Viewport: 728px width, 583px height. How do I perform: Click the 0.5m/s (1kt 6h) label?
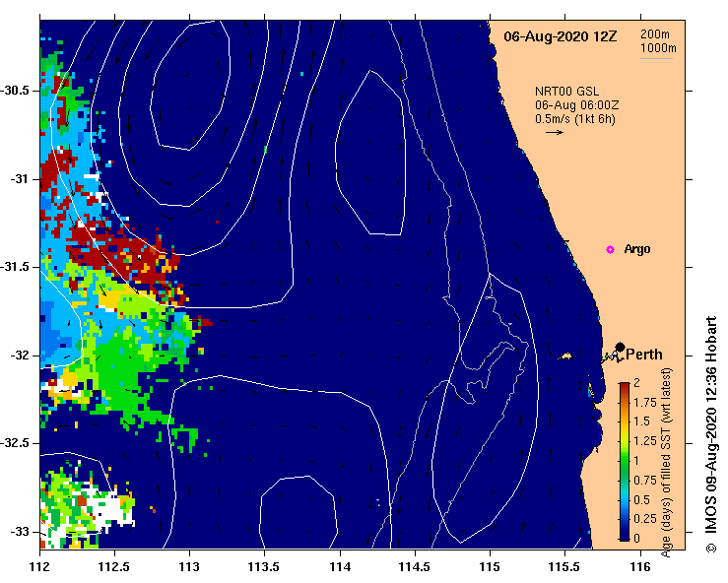point(574,119)
